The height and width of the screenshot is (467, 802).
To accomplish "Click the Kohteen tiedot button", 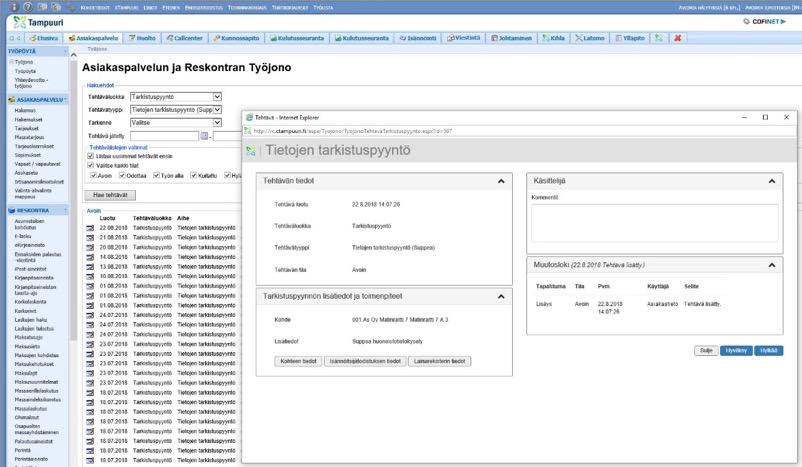I will click(x=298, y=361).
